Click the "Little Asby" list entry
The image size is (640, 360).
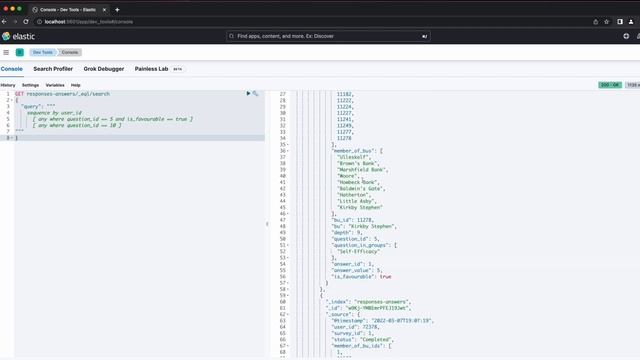[356, 201]
